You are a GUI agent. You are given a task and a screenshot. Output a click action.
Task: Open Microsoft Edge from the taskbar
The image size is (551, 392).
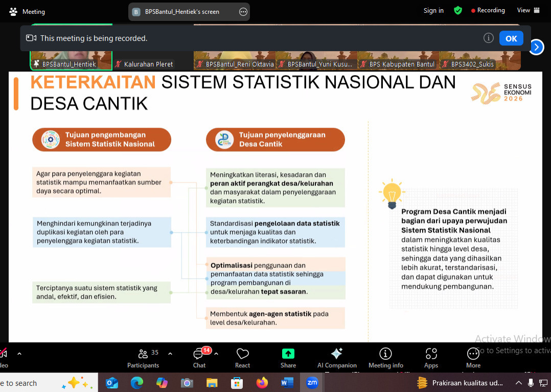[x=136, y=383]
